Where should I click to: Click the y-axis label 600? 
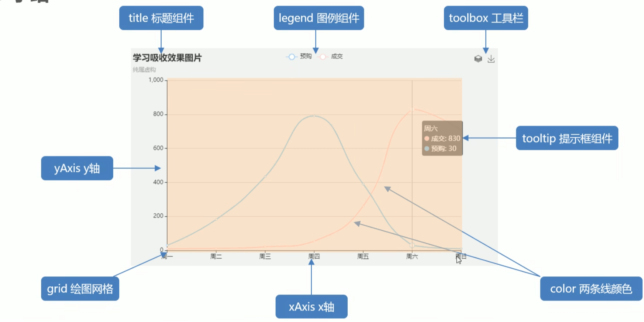pyautogui.click(x=158, y=148)
